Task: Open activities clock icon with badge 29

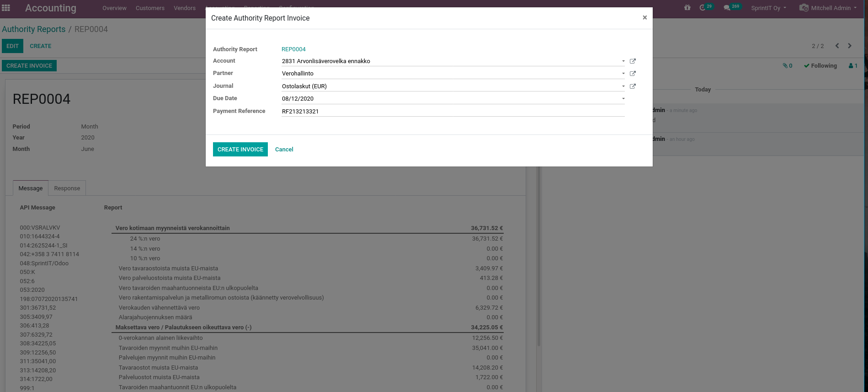Action: [706, 7]
